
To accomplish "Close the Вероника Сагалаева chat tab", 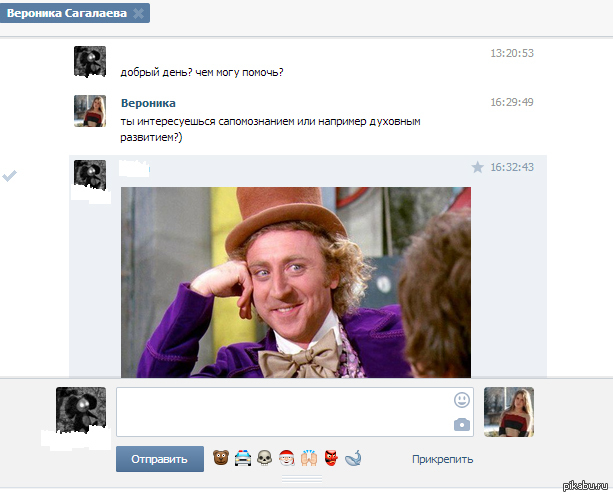I will click(139, 13).
